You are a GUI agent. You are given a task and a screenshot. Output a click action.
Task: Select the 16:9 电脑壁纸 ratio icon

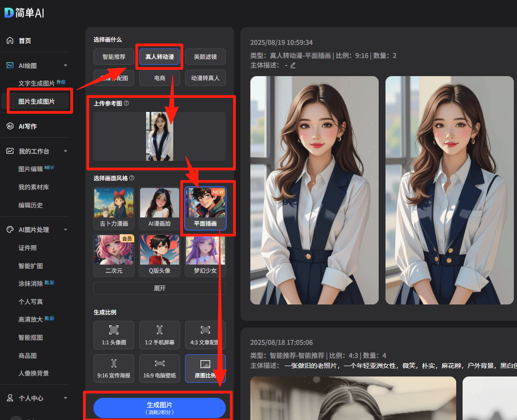point(160,363)
